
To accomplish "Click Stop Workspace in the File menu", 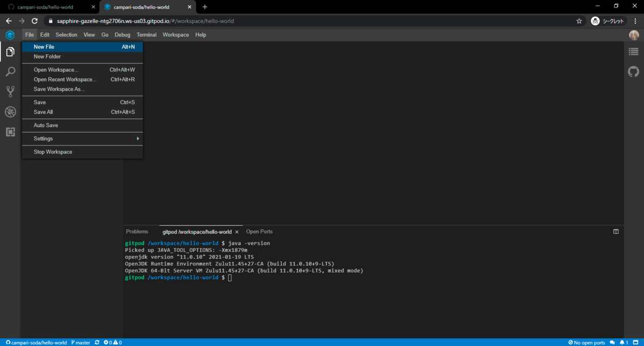I will 52,151.
